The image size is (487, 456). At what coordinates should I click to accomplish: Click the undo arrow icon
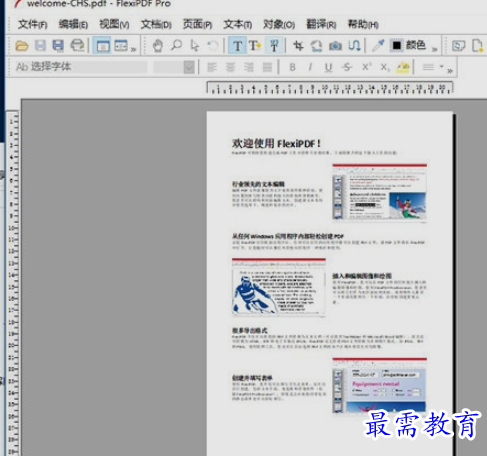coord(213,45)
